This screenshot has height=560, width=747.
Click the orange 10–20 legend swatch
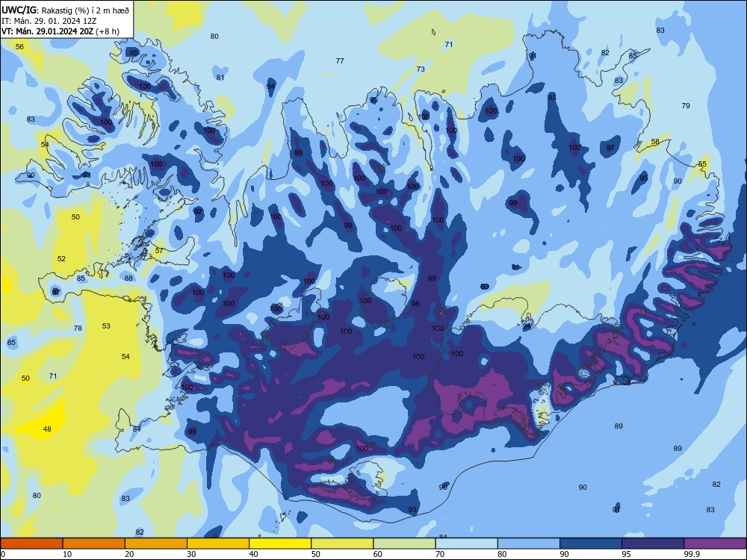click(94, 544)
